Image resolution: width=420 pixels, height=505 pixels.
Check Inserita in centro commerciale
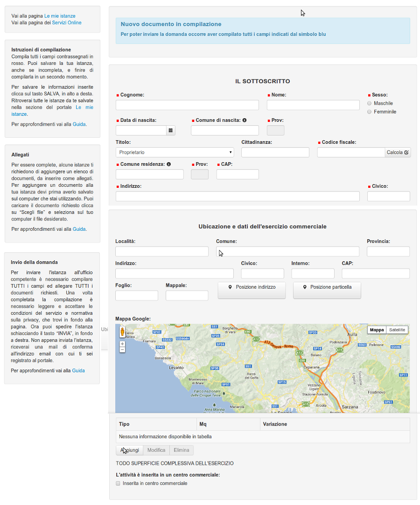tap(118, 484)
